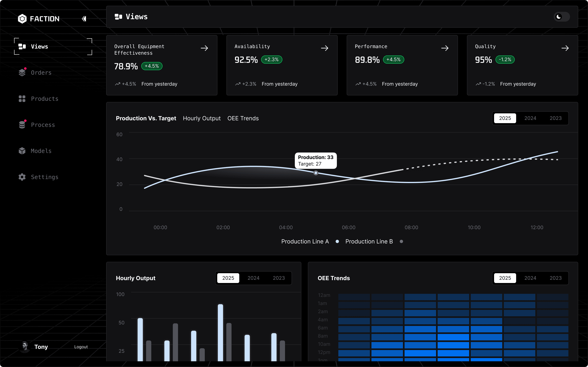The width and height of the screenshot is (588, 367).
Task: Switch to the Hourly Output tab
Action: pos(202,118)
